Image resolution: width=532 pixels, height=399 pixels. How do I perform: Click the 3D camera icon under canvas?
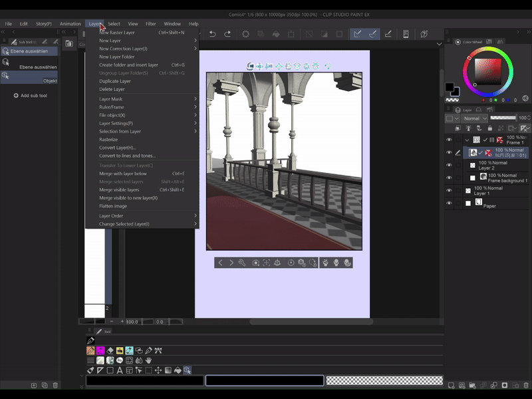point(255,263)
